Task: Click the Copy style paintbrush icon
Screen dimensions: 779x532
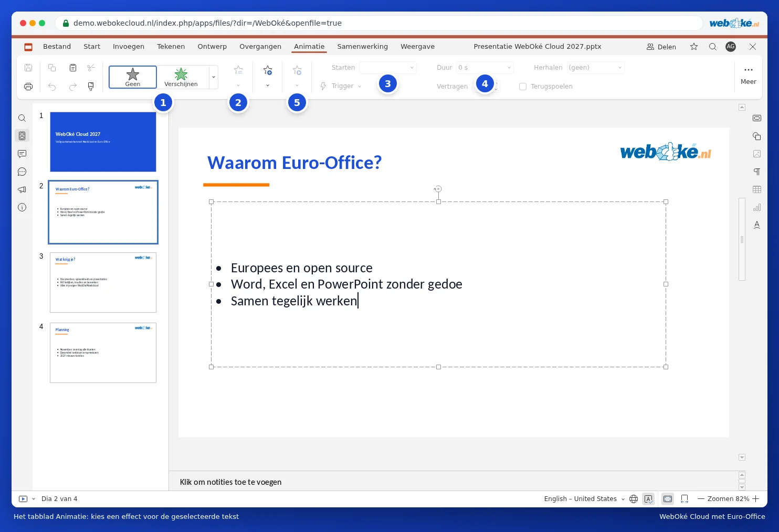Action: pyautogui.click(x=91, y=87)
